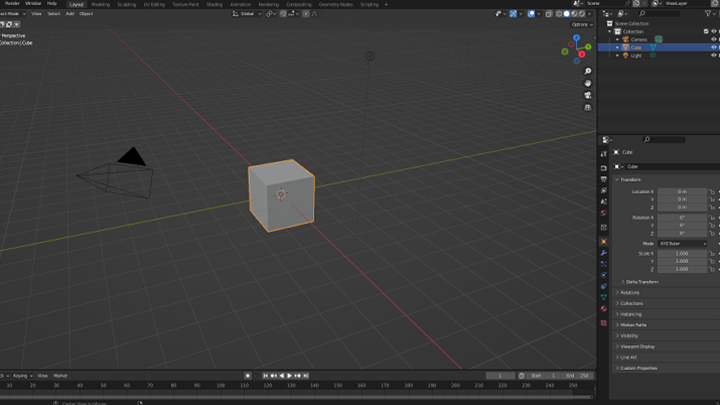The width and height of the screenshot is (720, 405).
Task: Hide the Camera via eye icon
Action: pos(714,39)
